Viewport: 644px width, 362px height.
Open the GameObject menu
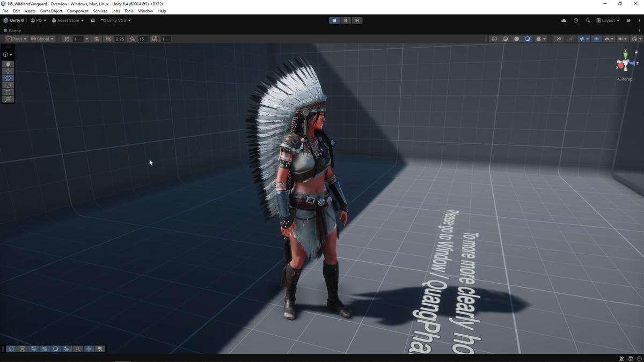[51, 11]
